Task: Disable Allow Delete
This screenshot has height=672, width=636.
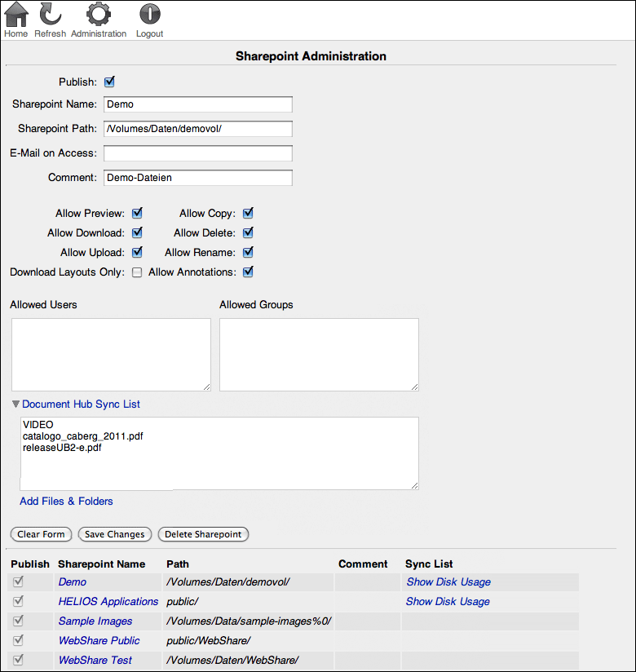Action: pos(248,232)
